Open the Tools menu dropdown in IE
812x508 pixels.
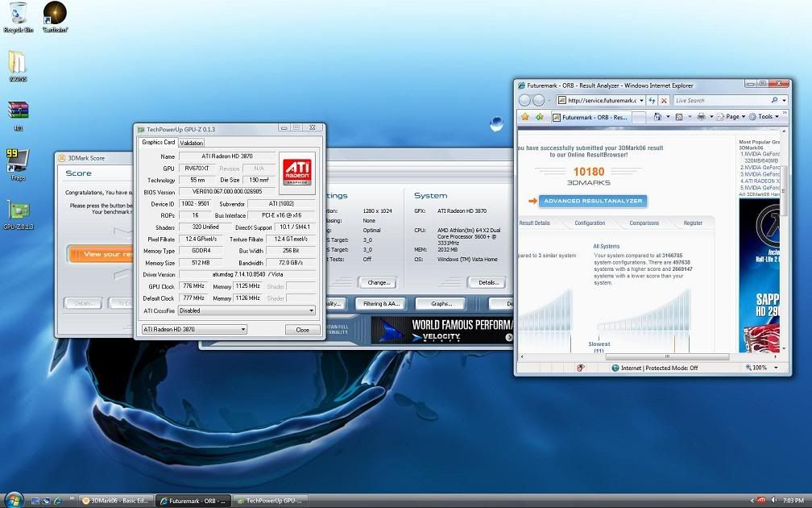pyautogui.click(x=764, y=117)
